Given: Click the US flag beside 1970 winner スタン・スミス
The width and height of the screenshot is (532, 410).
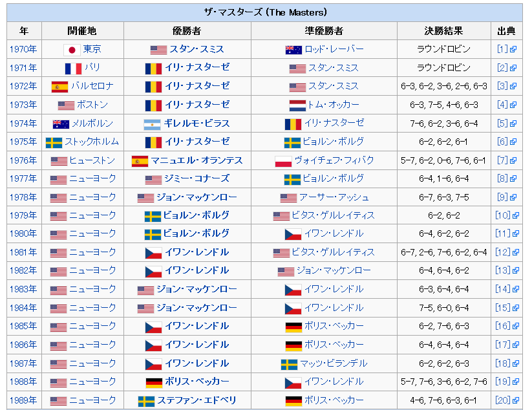Looking at the screenshot, I should pyautogui.click(x=159, y=50).
